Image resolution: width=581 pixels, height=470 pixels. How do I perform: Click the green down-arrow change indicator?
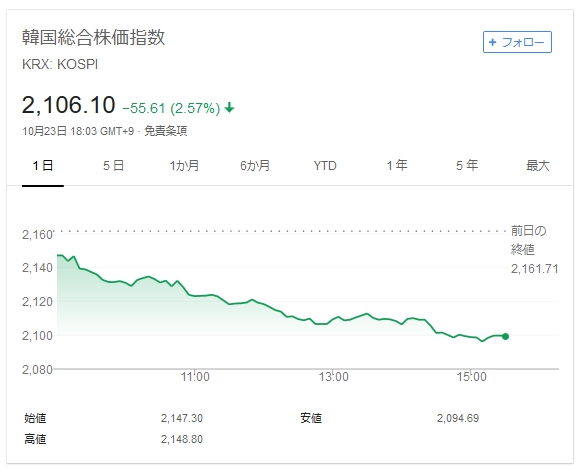229,107
